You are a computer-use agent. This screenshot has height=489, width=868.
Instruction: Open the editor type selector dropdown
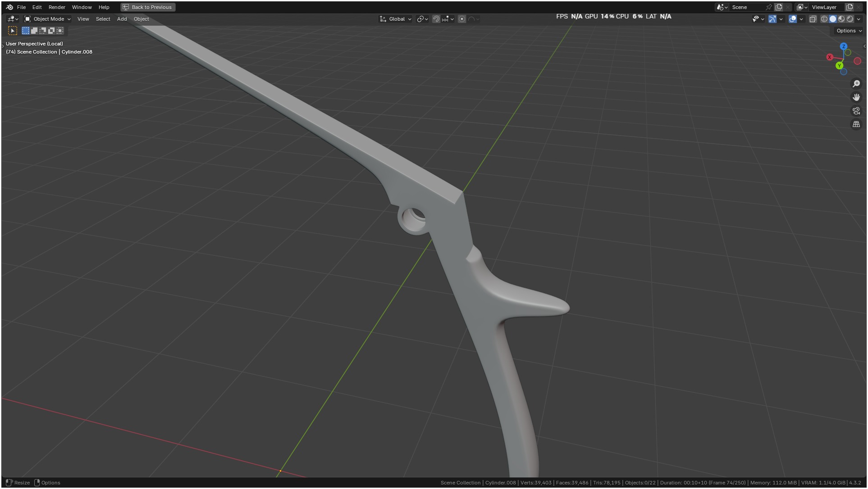click(x=13, y=19)
